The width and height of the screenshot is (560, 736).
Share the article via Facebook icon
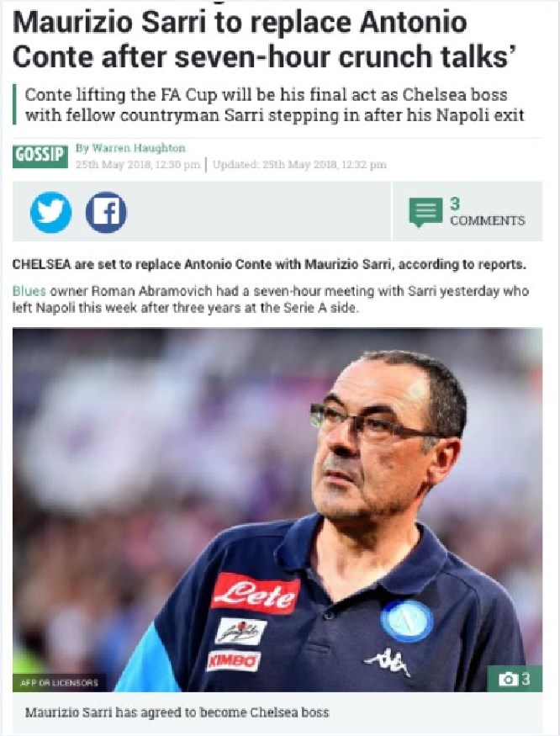click(106, 212)
